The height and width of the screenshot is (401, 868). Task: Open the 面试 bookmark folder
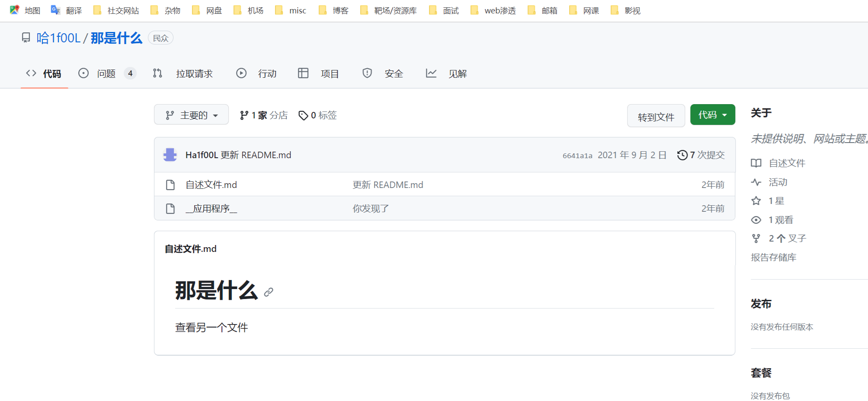tap(444, 10)
